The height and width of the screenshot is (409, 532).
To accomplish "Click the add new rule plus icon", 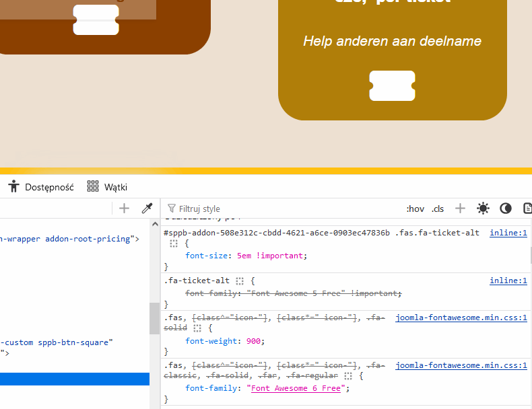I will [x=460, y=209].
